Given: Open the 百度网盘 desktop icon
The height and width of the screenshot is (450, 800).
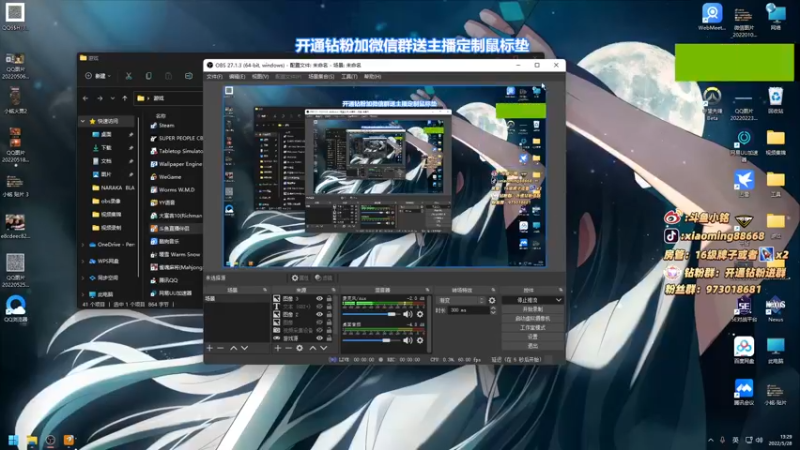Looking at the screenshot, I should click(x=744, y=350).
